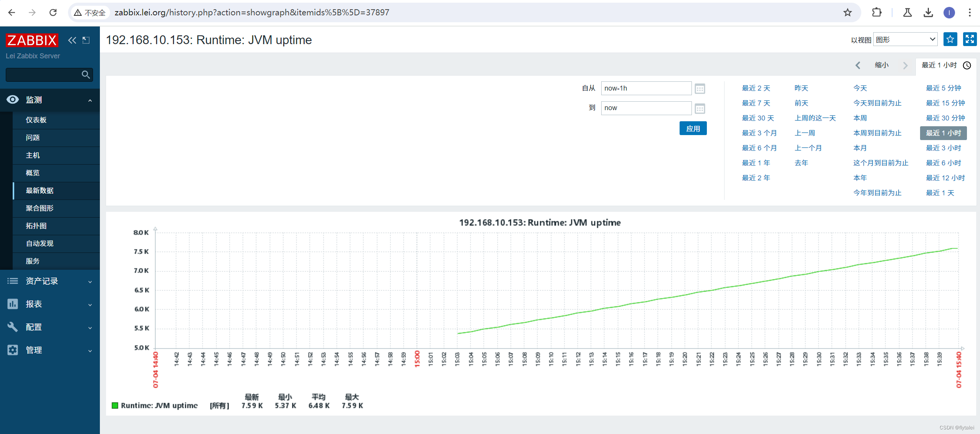The height and width of the screenshot is (434, 980).
Task: Open calendar picker for 到 field
Action: click(700, 109)
